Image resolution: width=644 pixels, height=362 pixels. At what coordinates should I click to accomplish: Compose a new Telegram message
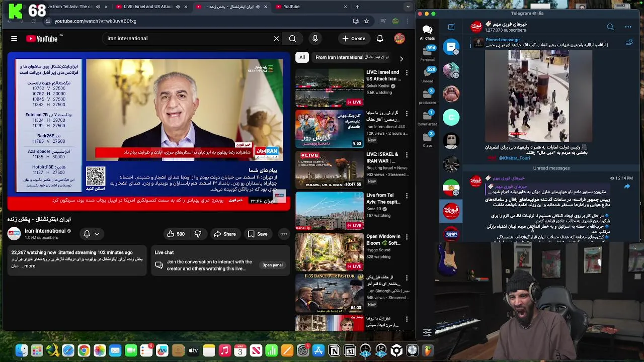[x=451, y=27]
